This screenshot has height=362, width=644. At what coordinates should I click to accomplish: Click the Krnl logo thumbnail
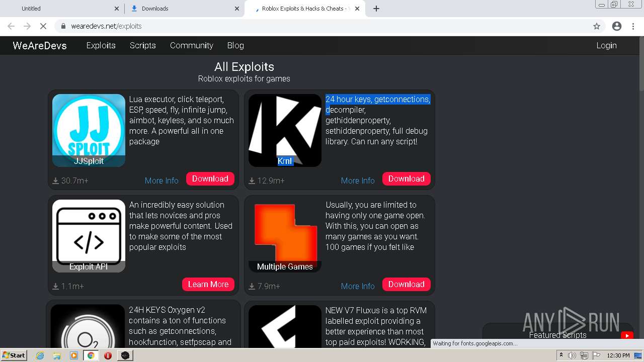(285, 130)
